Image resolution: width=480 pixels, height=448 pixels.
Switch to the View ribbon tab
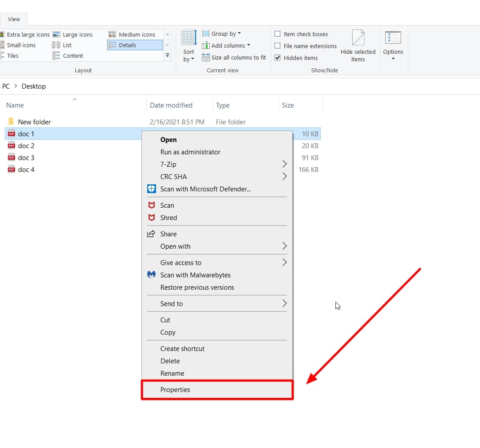point(14,19)
